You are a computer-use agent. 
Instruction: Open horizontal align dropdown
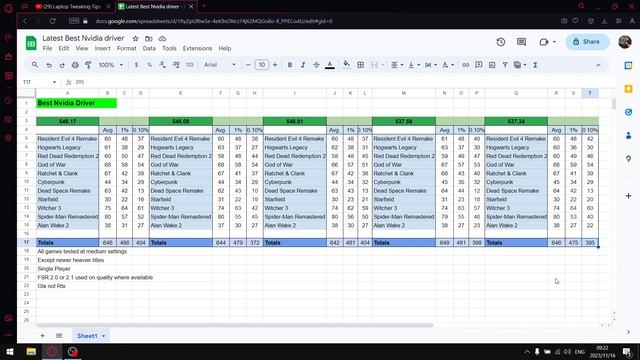pos(397,65)
